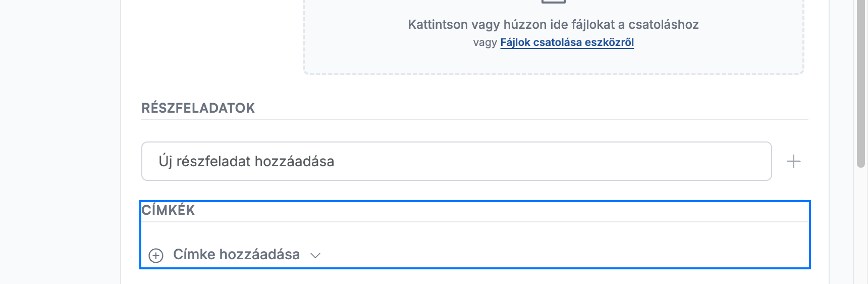The height and width of the screenshot is (284, 868).
Task: Click the vertical scrollbar thumb
Action: coord(861,83)
